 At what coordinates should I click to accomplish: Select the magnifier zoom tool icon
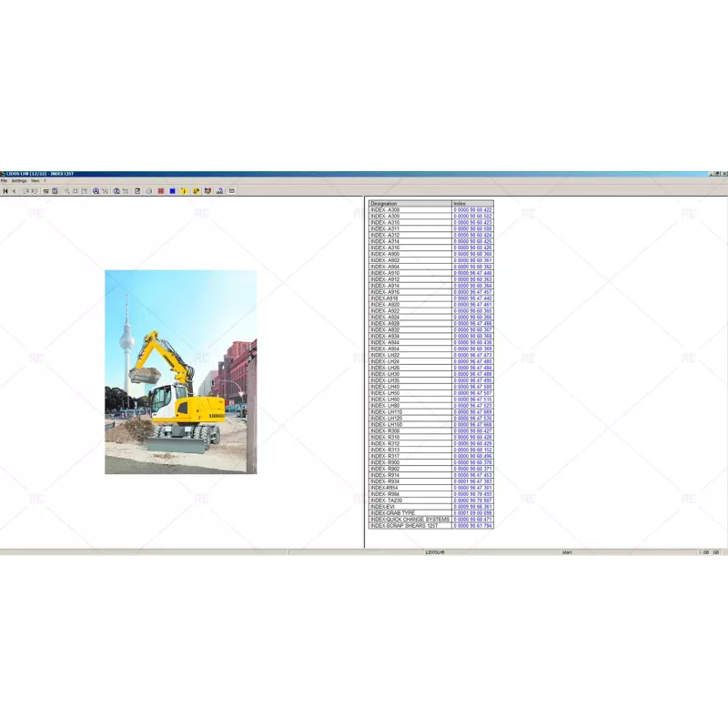(67, 191)
